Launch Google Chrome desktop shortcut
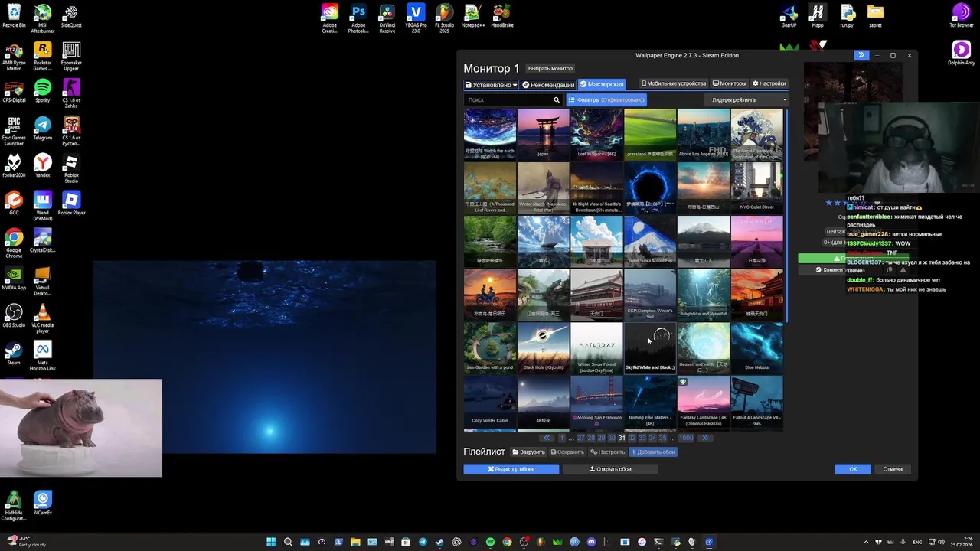The width and height of the screenshot is (980, 551). [x=14, y=243]
